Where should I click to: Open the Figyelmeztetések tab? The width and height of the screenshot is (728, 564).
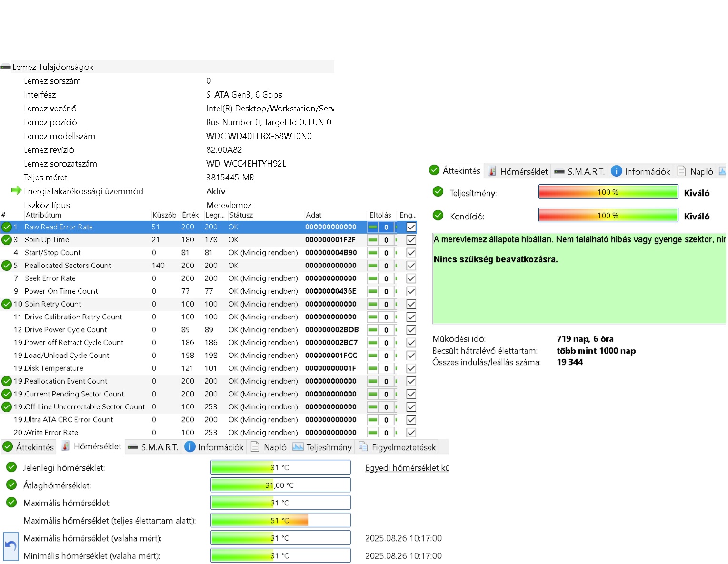click(x=398, y=447)
